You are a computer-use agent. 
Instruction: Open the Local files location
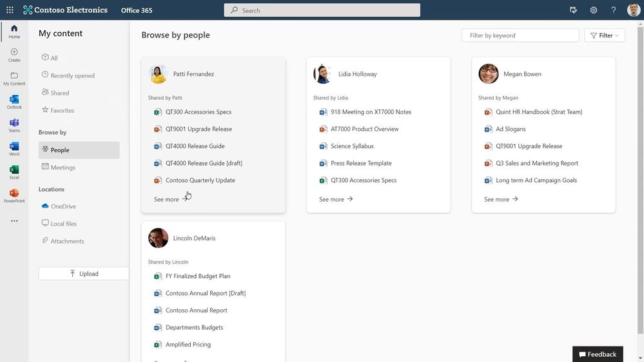(59, 224)
